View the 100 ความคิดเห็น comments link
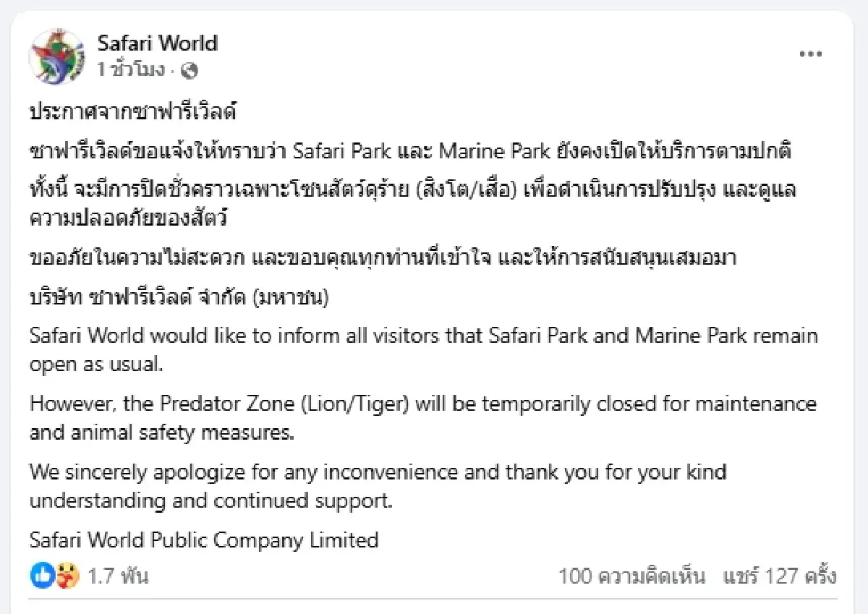This screenshot has height=614, width=868. 632,575
